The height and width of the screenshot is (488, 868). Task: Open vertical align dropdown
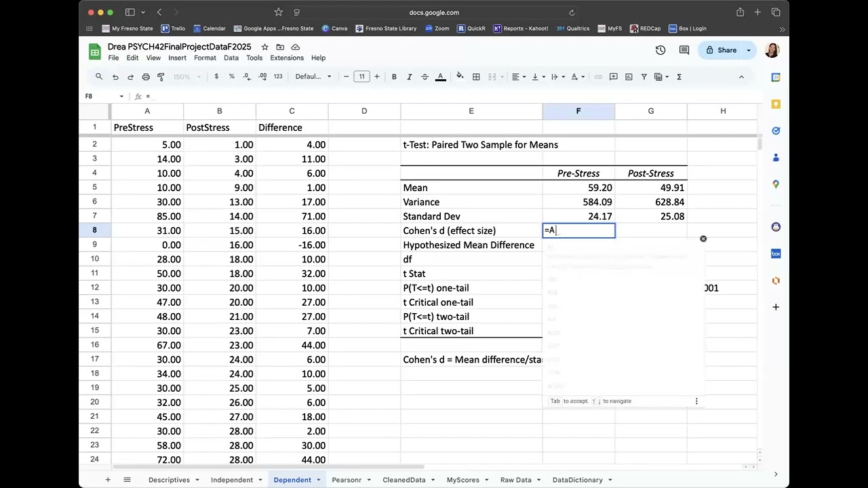538,77
